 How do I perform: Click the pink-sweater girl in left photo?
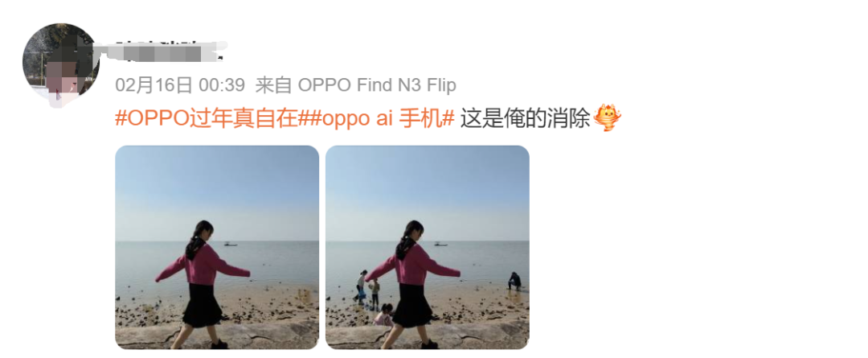click(203, 284)
